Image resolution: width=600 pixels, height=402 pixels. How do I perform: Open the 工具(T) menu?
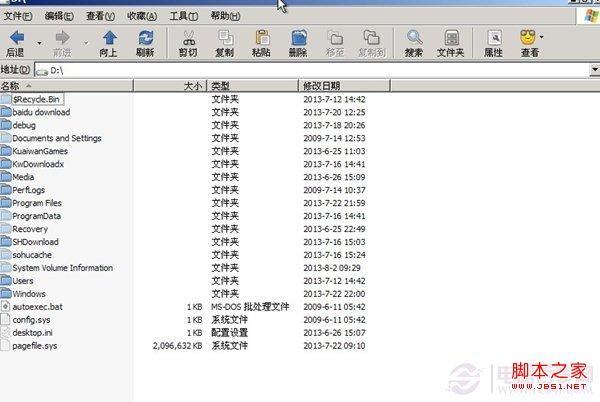(x=184, y=16)
